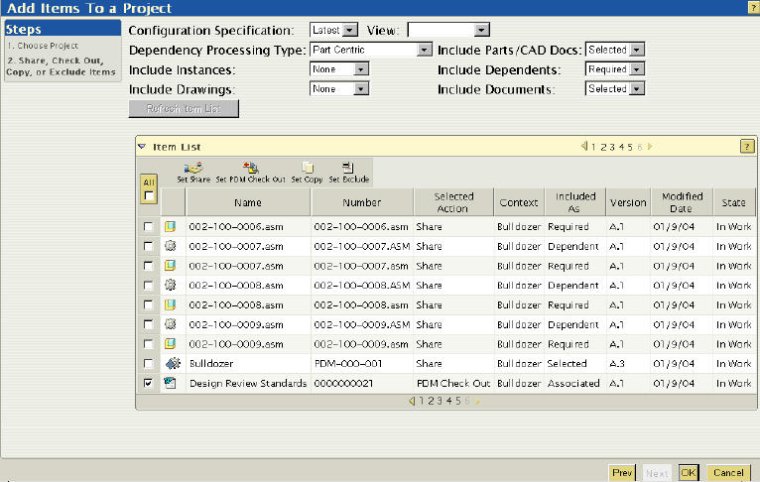Check the 002-100-0009.asm Dependent row checkbox

pos(148,324)
